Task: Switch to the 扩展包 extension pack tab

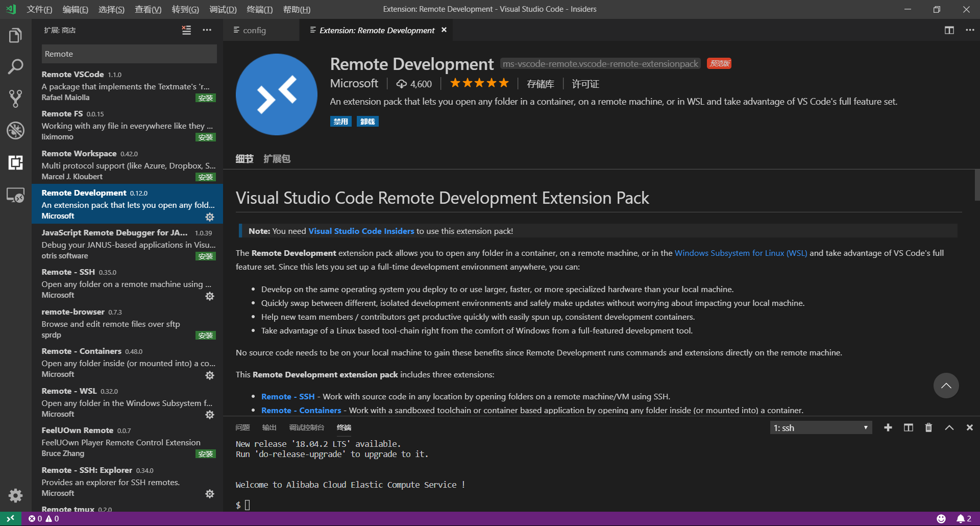Action: tap(277, 159)
